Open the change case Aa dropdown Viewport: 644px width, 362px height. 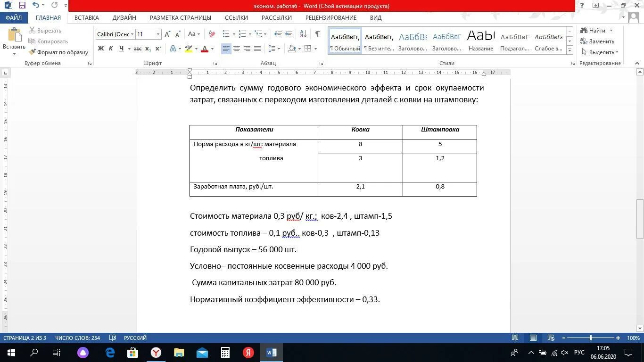pos(194,34)
